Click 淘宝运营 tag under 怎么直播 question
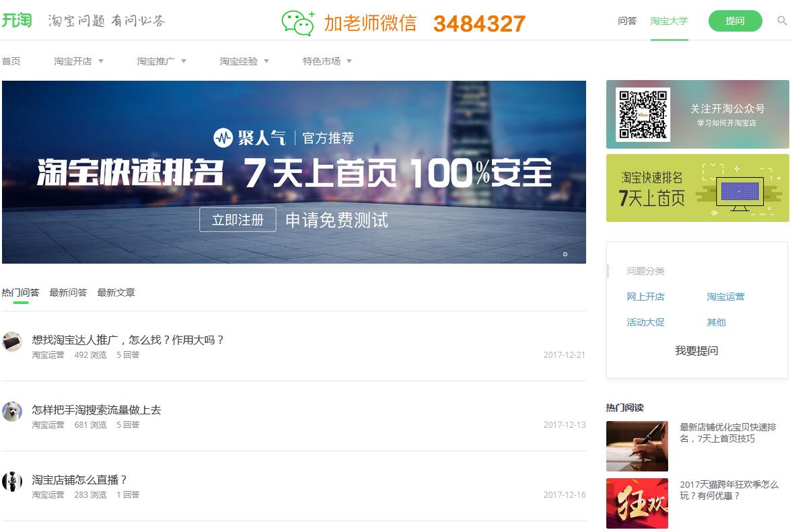This screenshot has height=532, width=792. point(48,494)
